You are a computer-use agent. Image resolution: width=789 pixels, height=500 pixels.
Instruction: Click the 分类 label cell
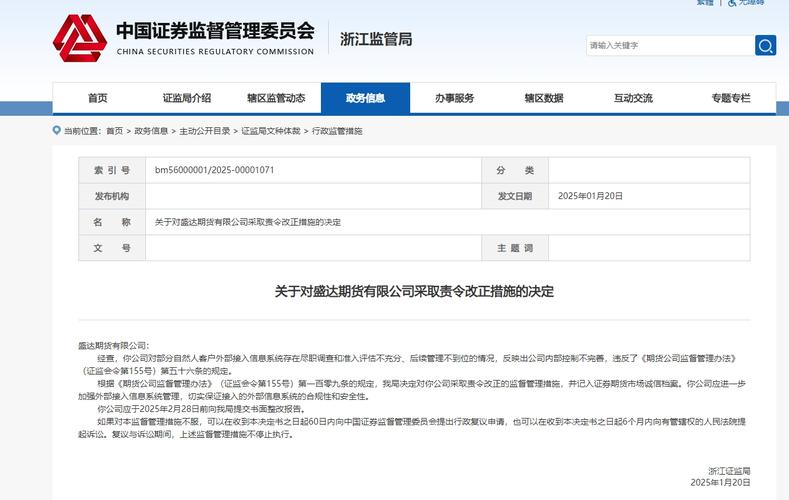(515, 170)
